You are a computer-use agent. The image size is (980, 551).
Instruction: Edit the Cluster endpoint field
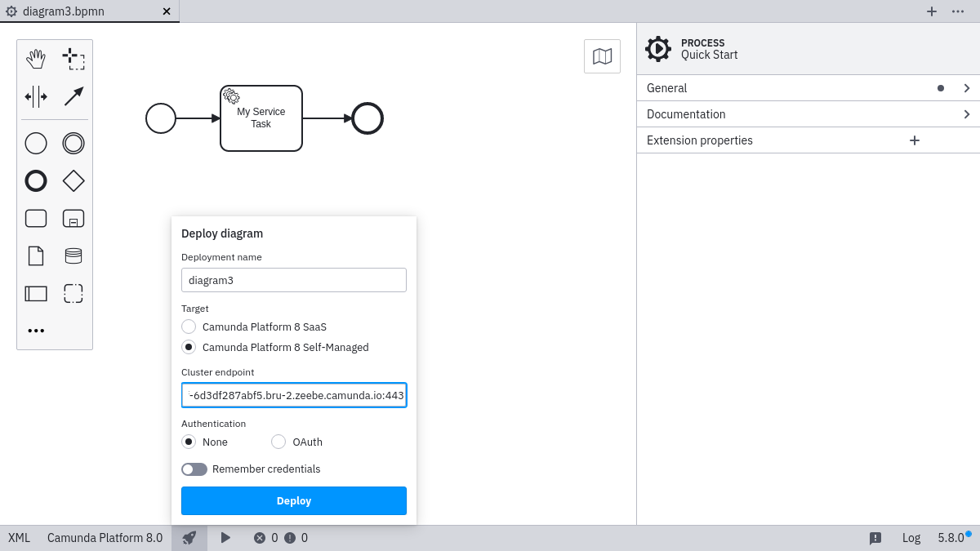tap(294, 395)
